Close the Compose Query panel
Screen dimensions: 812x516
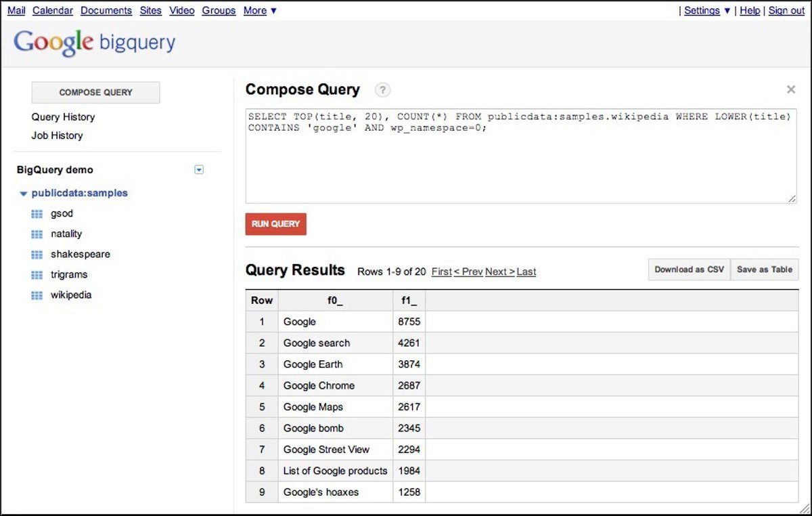coord(790,89)
